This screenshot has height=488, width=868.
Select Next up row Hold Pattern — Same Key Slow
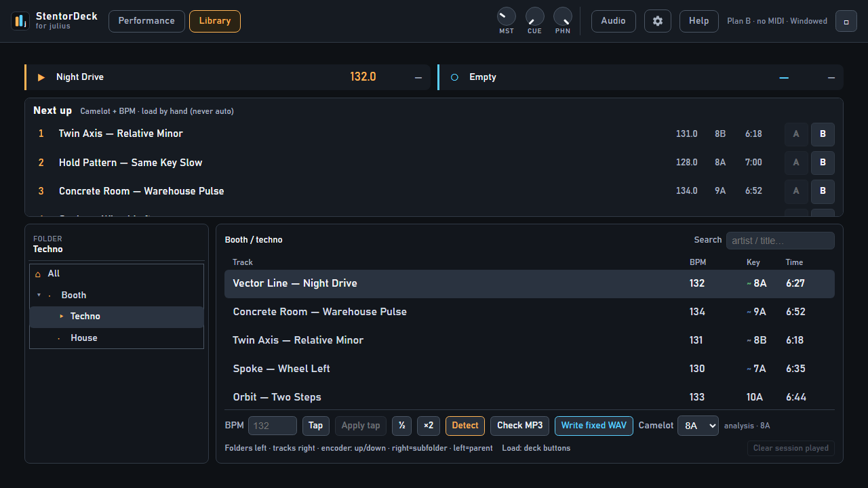pyautogui.click(x=434, y=163)
